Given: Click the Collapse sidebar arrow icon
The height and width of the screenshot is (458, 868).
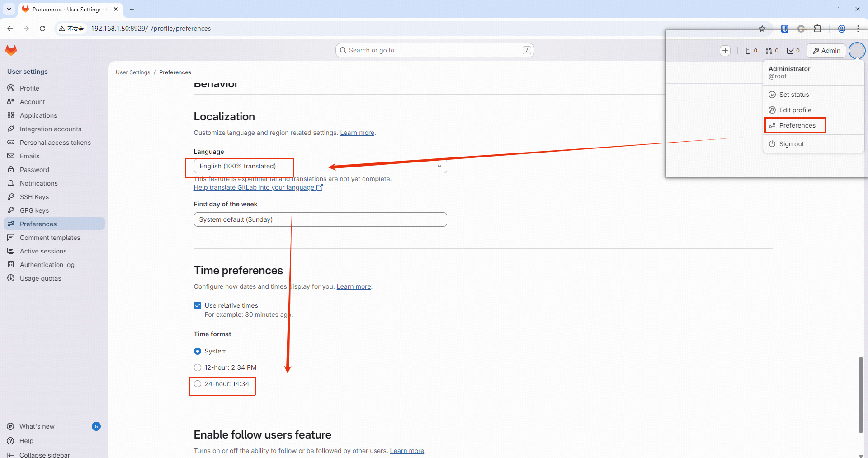Looking at the screenshot, I should click(x=10, y=455).
